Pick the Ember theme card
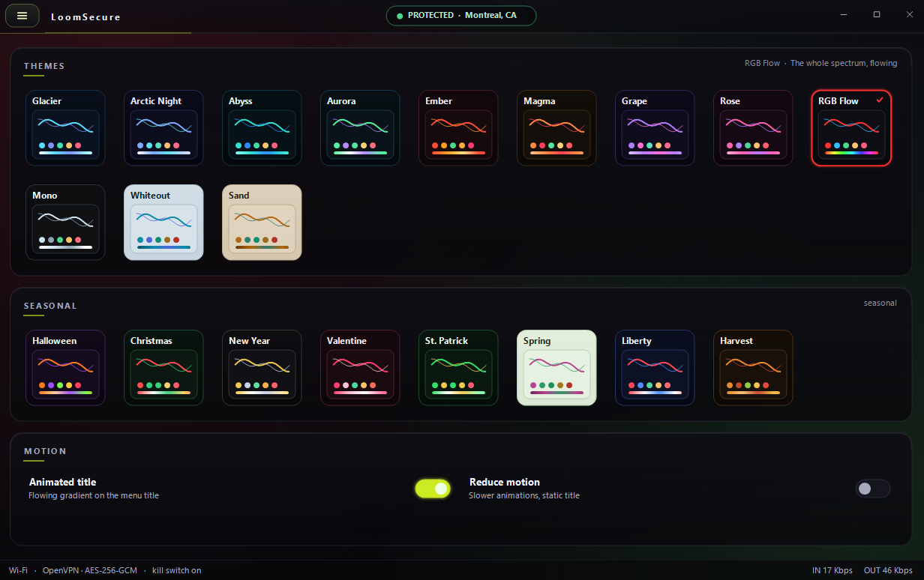Image resolution: width=924 pixels, height=580 pixels. (x=458, y=128)
